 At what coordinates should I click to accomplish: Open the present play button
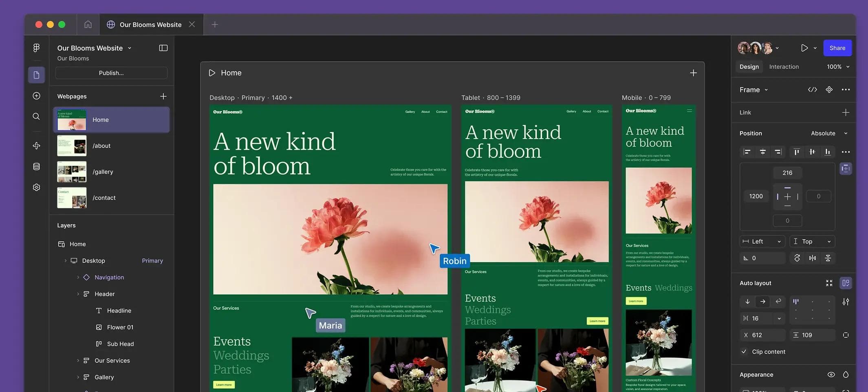pyautogui.click(x=804, y=48)
